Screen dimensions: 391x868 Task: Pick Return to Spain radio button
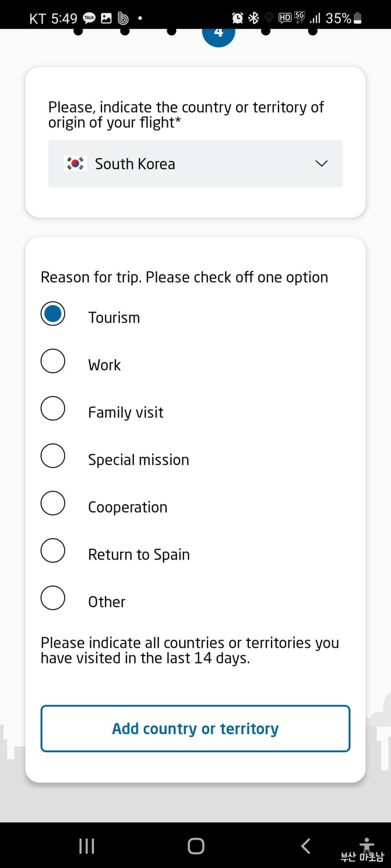(x=53, y=551)
